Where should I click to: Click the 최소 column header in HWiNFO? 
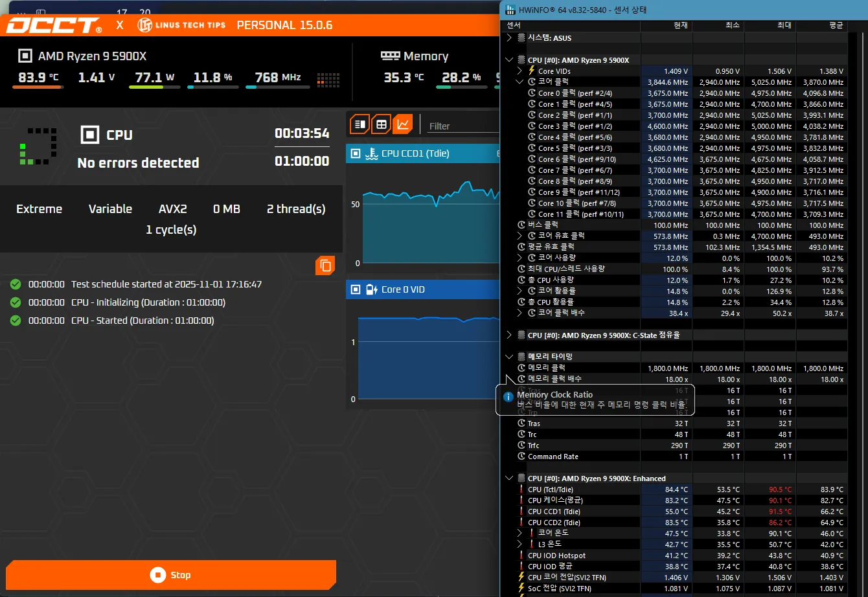tap(718, 26)
